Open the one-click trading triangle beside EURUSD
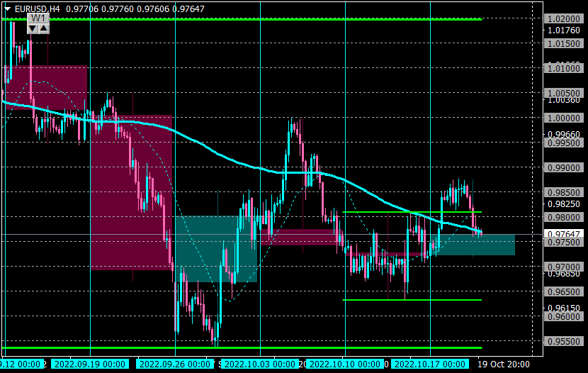588x373 pixels. click(x=7, y=9)
